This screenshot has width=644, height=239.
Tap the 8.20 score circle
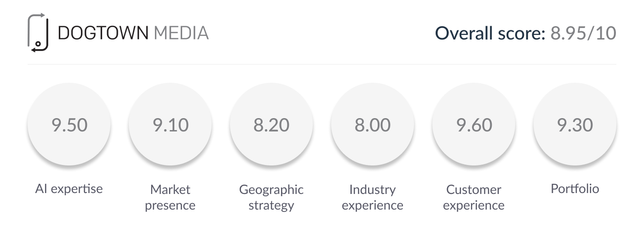coord(271,125)
